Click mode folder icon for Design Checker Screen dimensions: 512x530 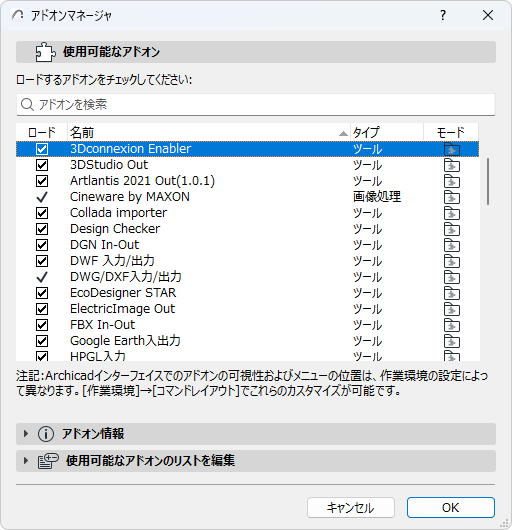452,229
